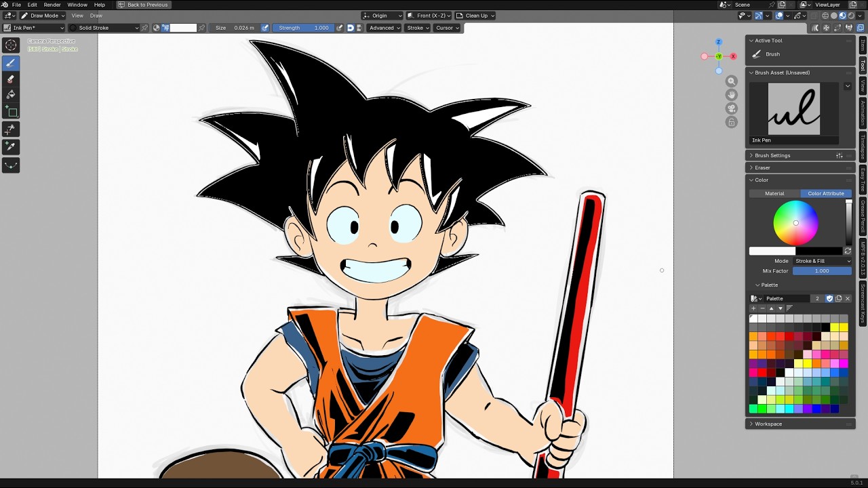868x488 pixels.
Task: Open the Advanced popover
Action: [x=384, y=28]
